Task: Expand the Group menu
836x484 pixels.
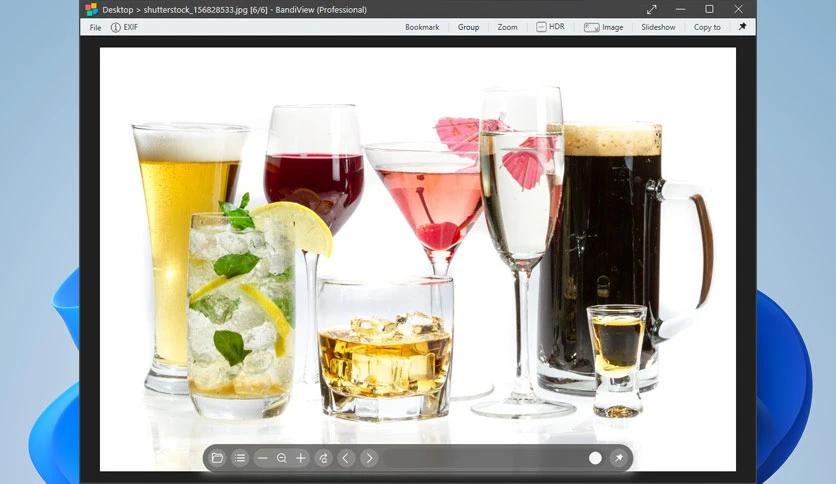Action: [x=469, y=27]
